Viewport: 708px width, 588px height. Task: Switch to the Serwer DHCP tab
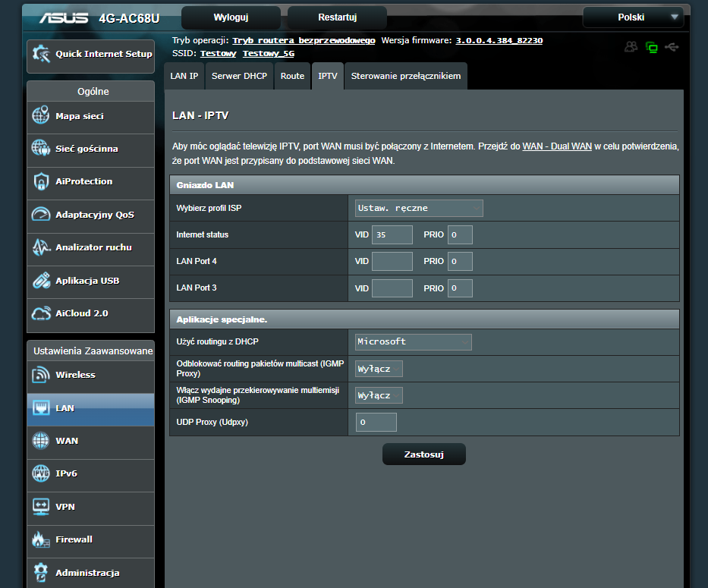[239, 76]
